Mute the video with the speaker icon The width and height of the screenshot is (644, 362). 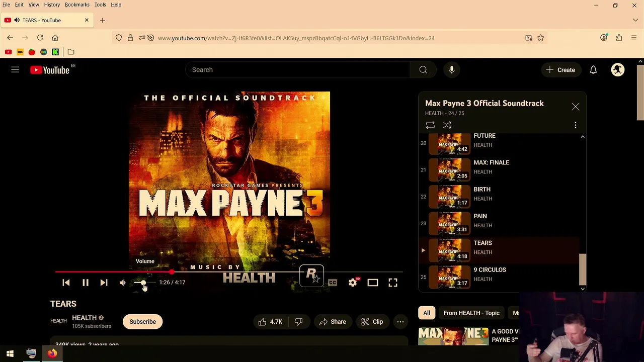(122, 283)
